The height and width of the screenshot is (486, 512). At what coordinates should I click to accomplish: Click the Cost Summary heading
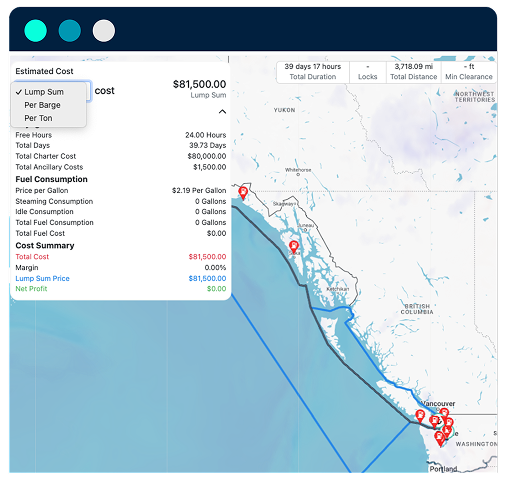[45, 246]
